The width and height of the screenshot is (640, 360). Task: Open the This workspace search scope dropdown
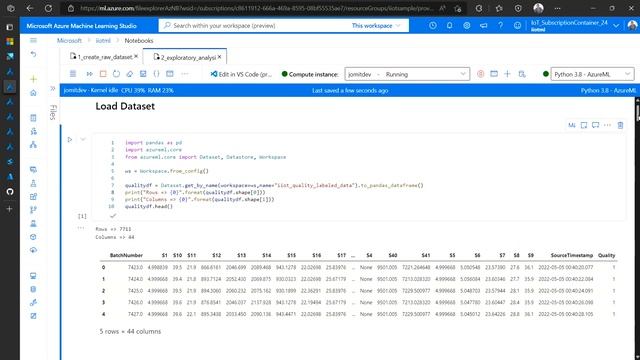coord(376,25)
